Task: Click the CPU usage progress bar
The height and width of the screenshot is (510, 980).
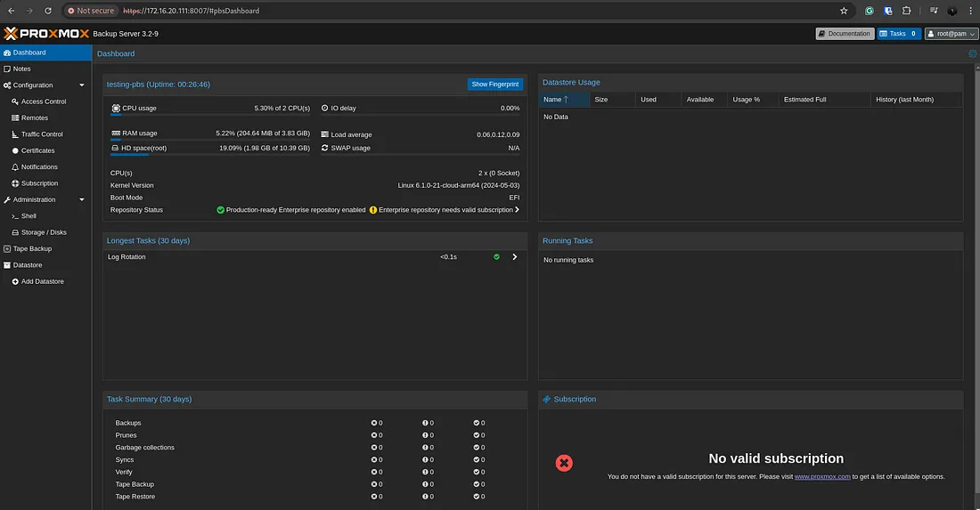Action: click(210, 115)
